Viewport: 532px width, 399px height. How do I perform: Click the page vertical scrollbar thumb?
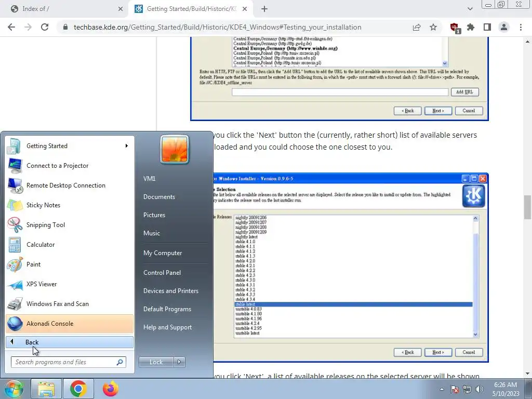coord(528,207)
